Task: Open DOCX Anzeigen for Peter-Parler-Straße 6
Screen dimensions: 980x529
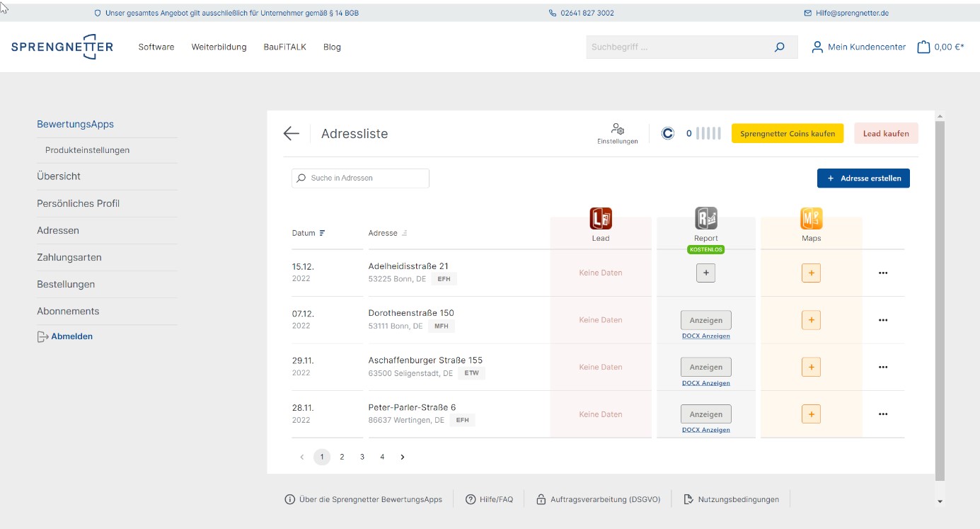Action: click(x=706, y=430)
